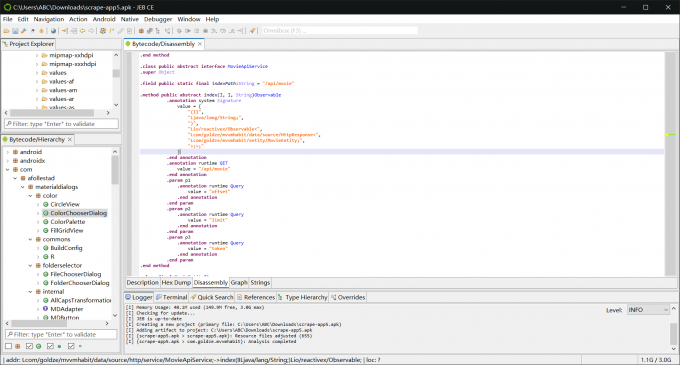Collapse the materialdialogs package node
This screenshot has height=365, width=680.
(x=23, y=187)
